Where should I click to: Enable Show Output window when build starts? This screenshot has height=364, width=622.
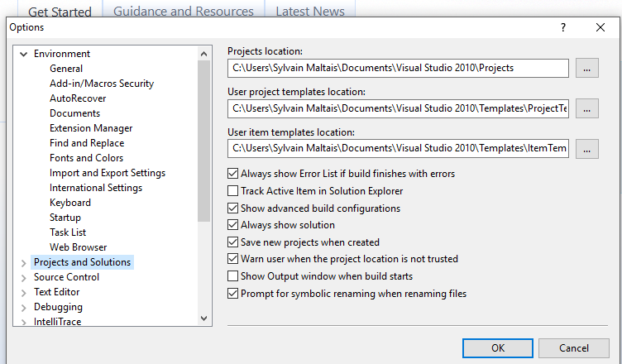click(x=232, y=276)
